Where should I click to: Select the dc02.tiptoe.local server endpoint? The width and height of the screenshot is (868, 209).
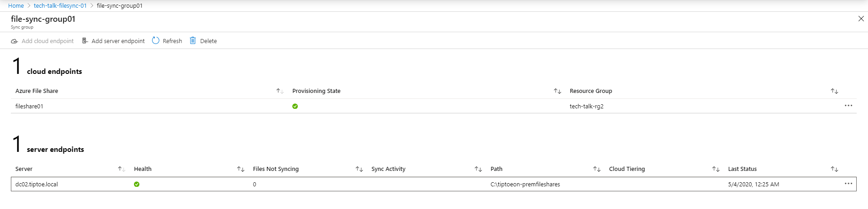(x=434, y=184)
